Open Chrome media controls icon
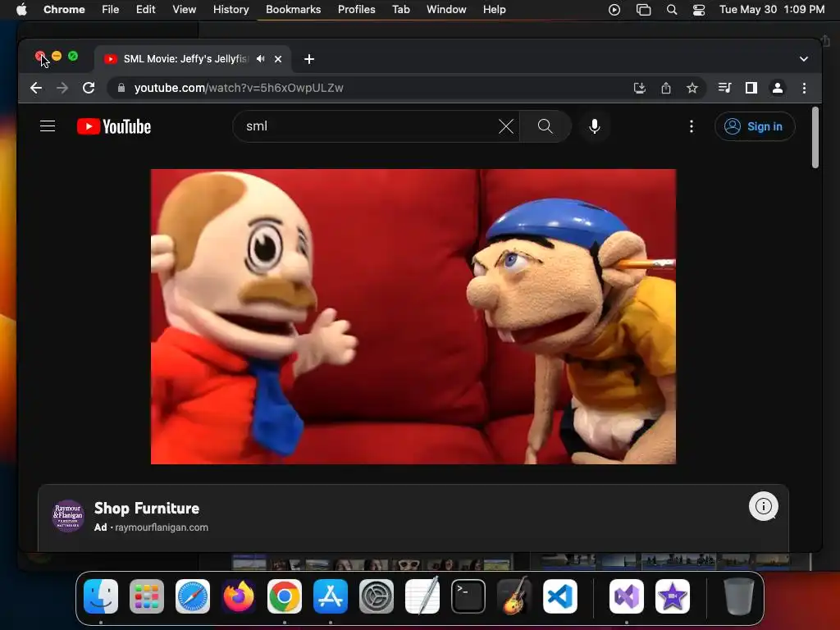840x630 pixels. [724, 88]
